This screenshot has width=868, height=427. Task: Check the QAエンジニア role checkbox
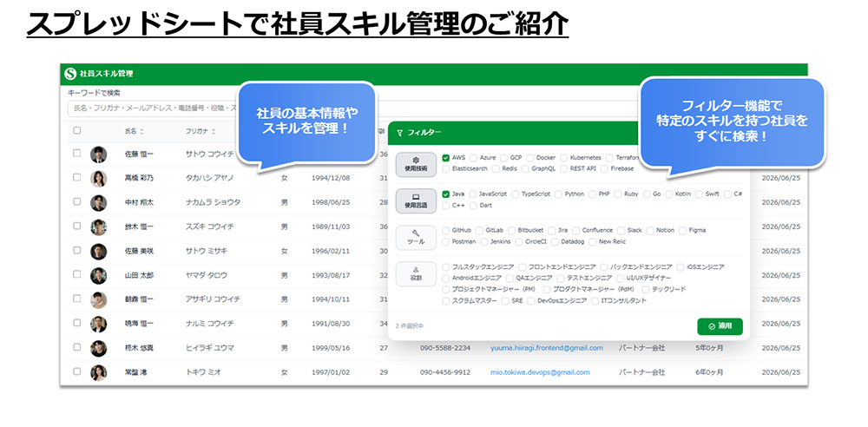tap(510, 278)
